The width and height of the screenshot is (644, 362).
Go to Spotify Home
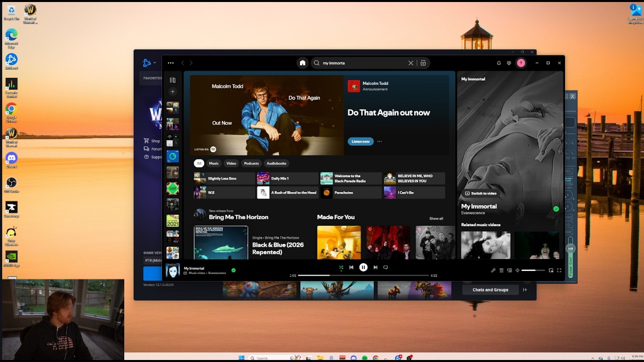302,63
